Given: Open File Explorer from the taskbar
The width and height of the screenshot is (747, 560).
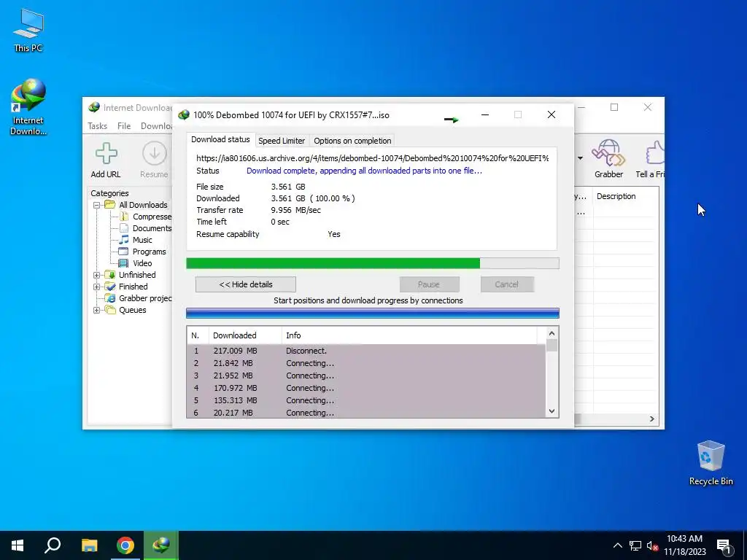Looking at the screenshot, I should point(89,545).
